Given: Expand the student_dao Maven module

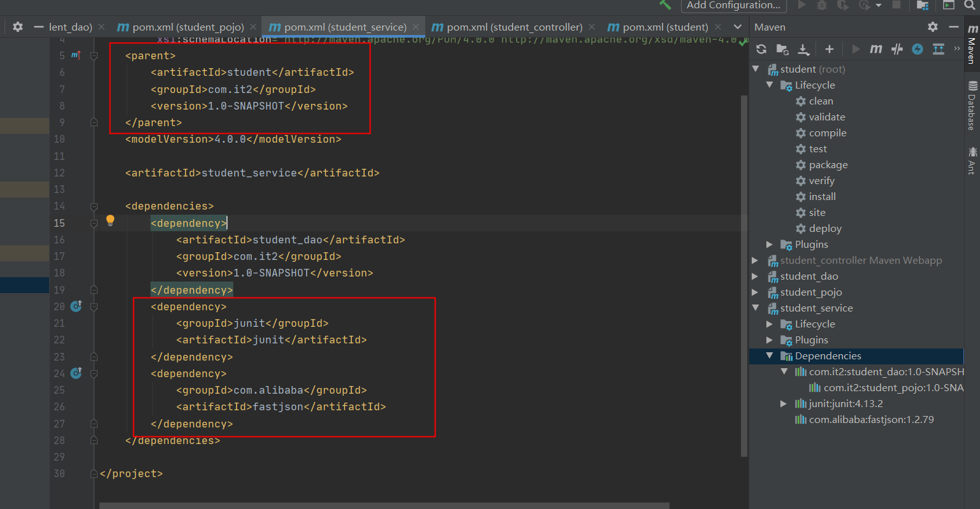Looking at the screenshot, I should click(756, 276).
